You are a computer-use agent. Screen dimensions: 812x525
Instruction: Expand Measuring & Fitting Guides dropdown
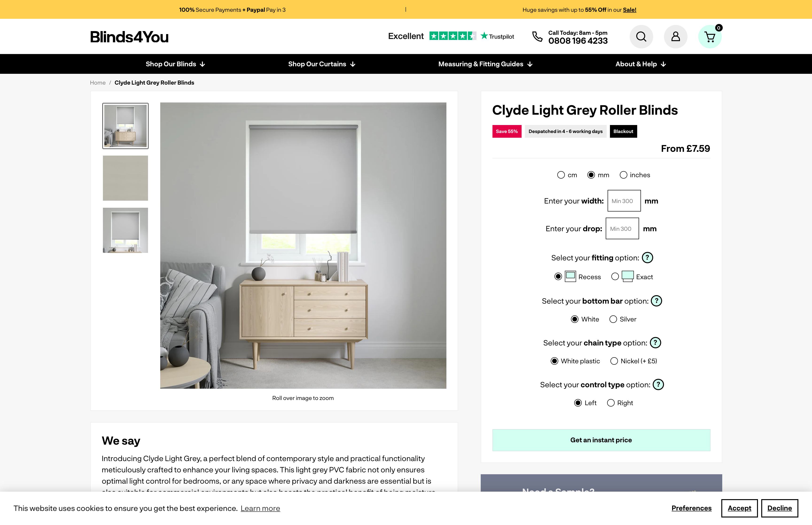[x=485, y=64]
